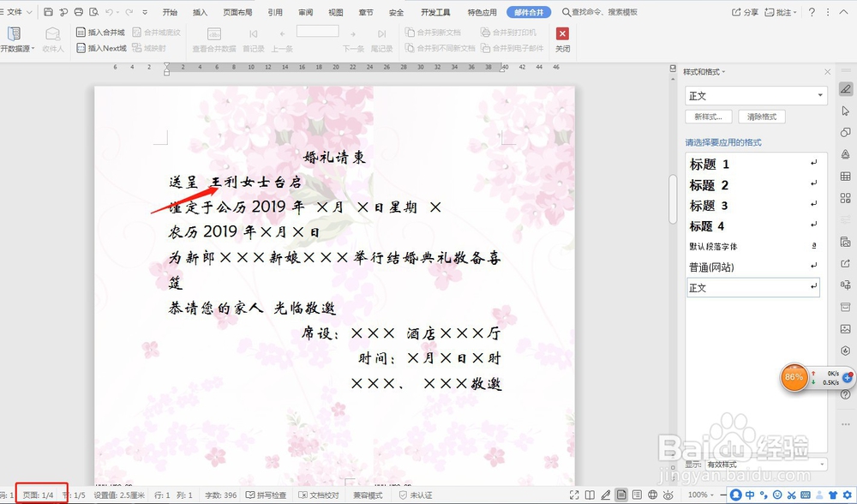857x504 pixels.
Task: Click the IME 中 language indicator
Action: 750,495
